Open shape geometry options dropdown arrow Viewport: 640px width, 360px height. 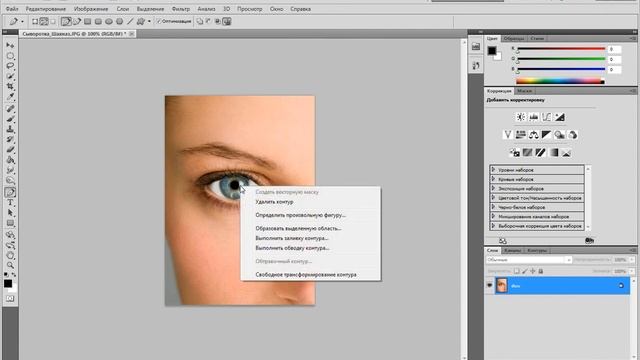[149, 21]
